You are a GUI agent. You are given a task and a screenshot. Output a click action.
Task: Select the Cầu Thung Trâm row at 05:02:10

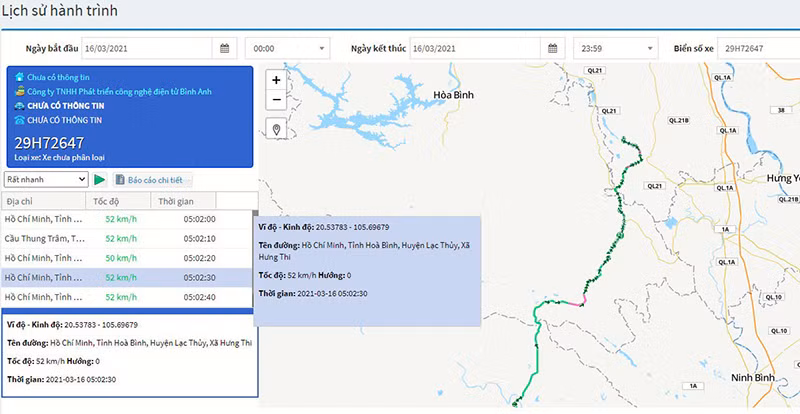(126, 239)
